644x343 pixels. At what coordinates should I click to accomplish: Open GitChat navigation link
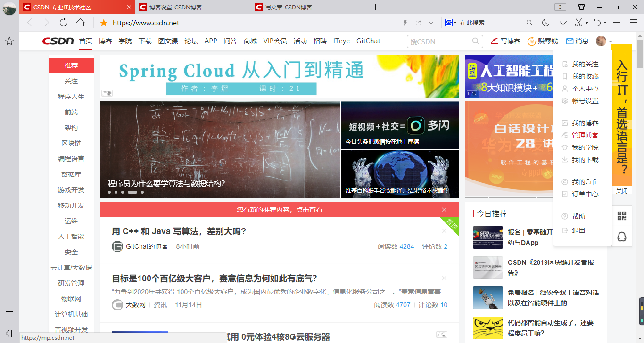[x=368, y=41]
